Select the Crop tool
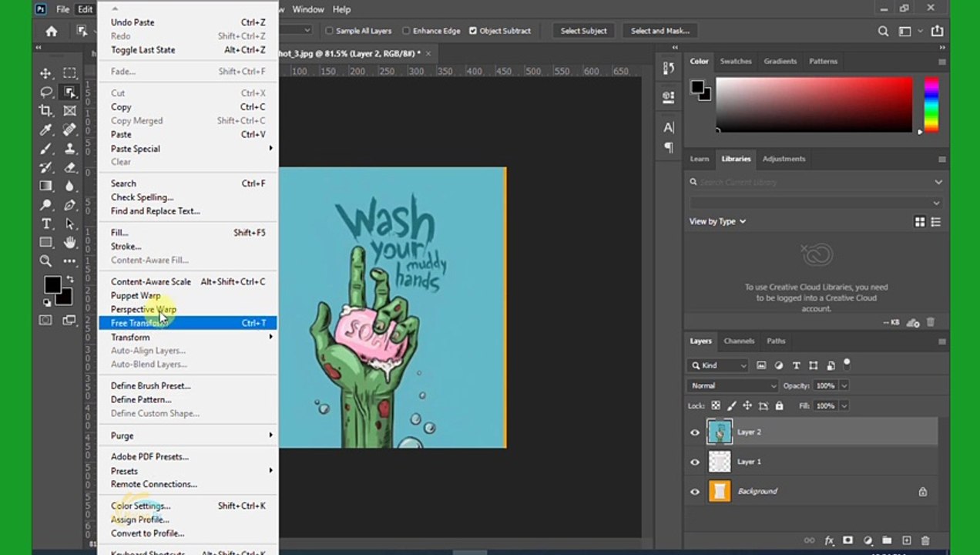Screen dimensions: 980x555 [x=46, y=111]
